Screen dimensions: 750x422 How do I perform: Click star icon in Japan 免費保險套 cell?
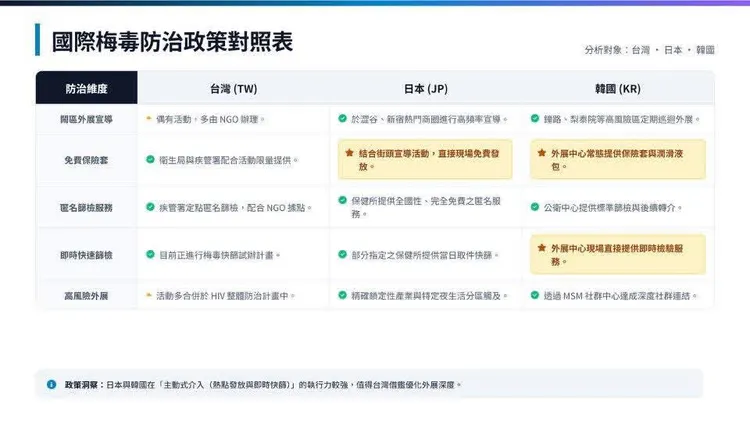pyautogui.click(x=349, y=154)
